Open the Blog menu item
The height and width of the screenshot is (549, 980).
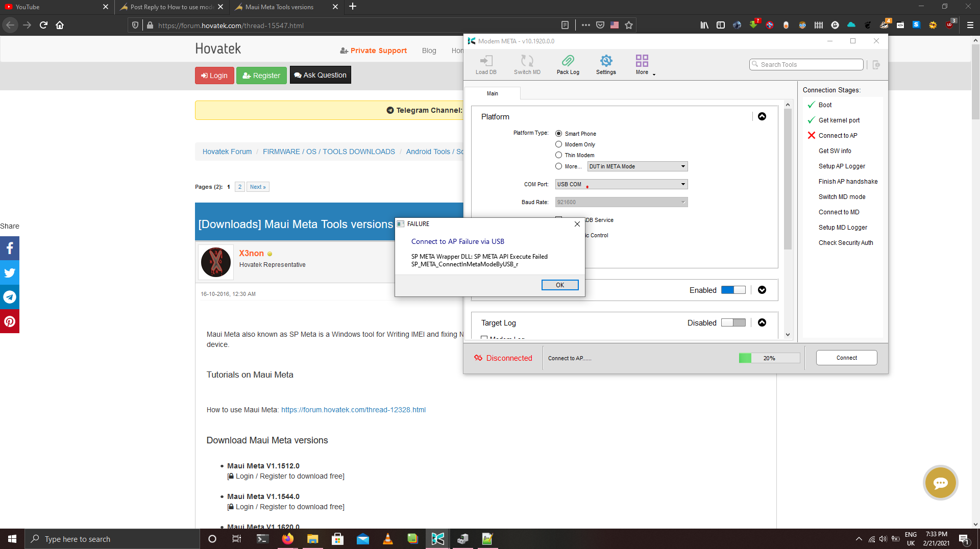click(x=429, y=51)
